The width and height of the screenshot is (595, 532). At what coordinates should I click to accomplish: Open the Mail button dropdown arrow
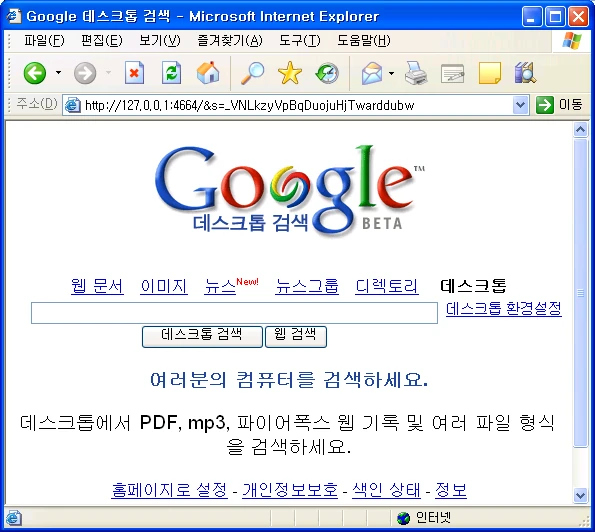click(391, 73)
